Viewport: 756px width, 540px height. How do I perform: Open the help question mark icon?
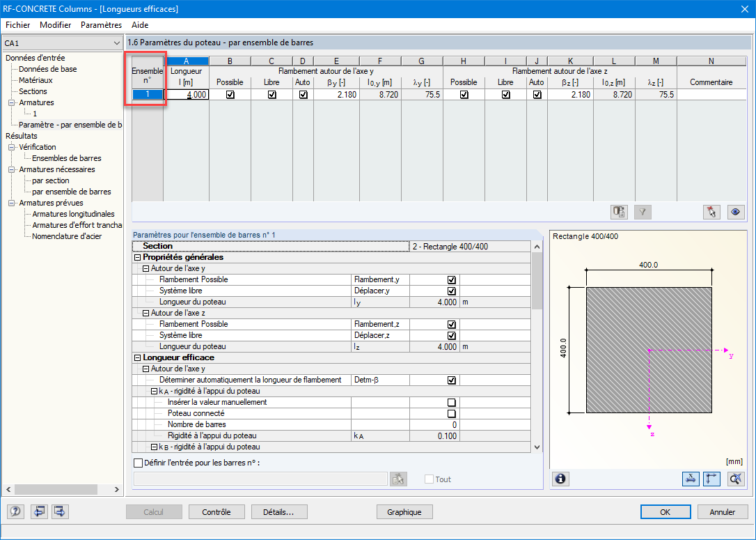click(15, 511)
